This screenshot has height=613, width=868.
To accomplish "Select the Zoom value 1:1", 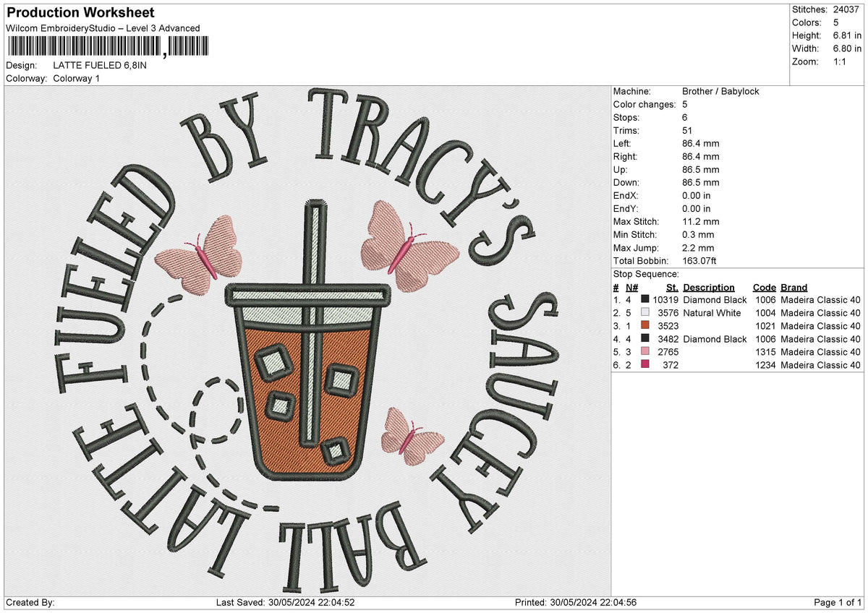I will [841, 61].
